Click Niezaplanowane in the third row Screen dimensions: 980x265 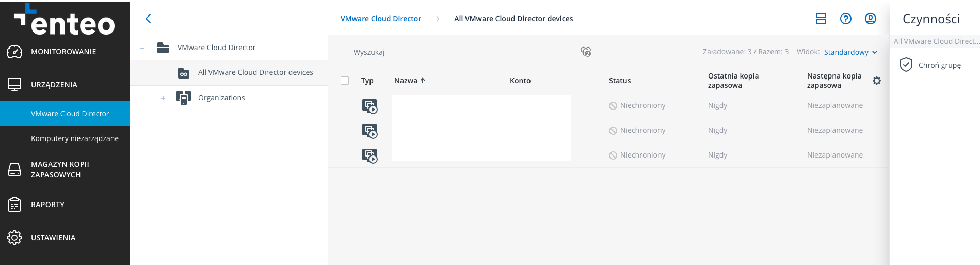835,155
